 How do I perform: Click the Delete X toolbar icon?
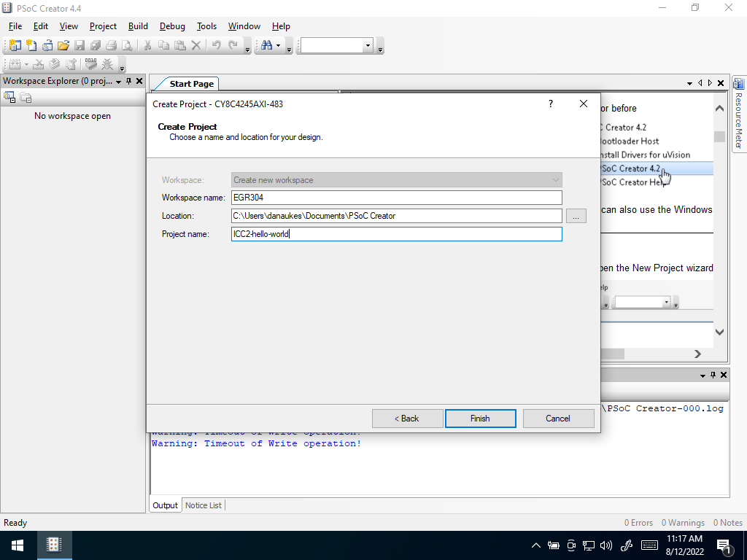[x=196, y=45]
